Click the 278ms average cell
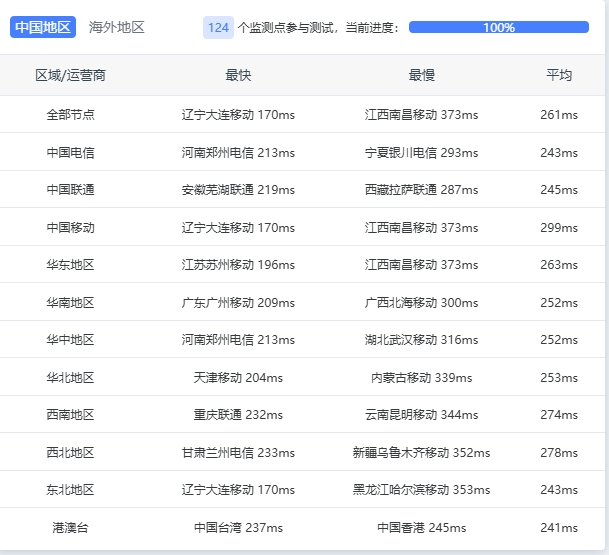 (x=559, y=452)
